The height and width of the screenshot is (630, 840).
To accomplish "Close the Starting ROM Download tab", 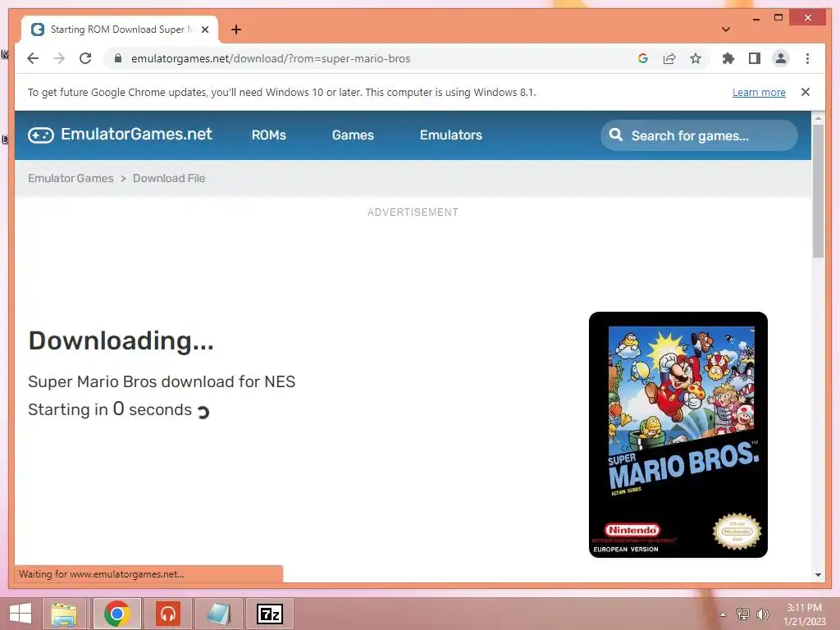I will [204, 30].
